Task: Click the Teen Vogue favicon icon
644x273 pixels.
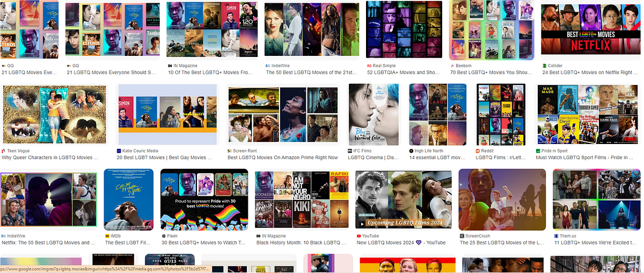Action: point(4,151)
